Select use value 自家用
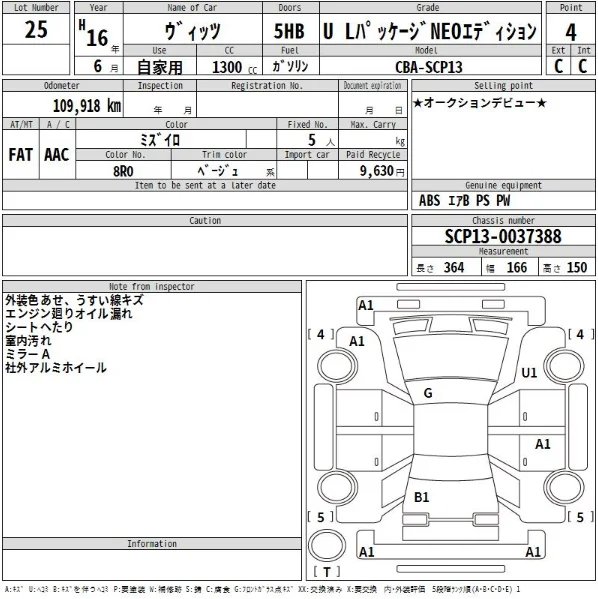 pos(160,67)
